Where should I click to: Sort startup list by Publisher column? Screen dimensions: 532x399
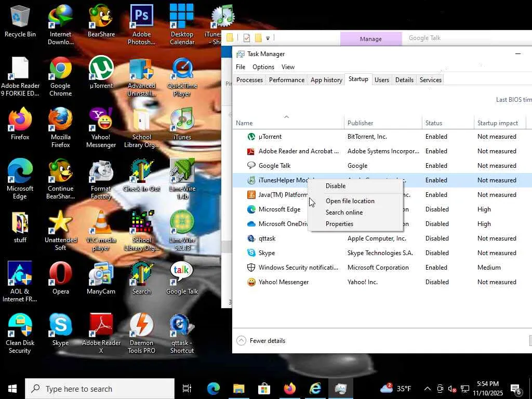383,123
